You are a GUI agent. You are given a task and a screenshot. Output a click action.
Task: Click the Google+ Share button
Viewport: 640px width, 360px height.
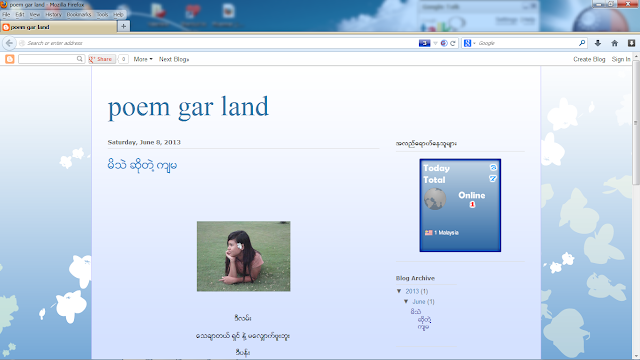point(101,59)
